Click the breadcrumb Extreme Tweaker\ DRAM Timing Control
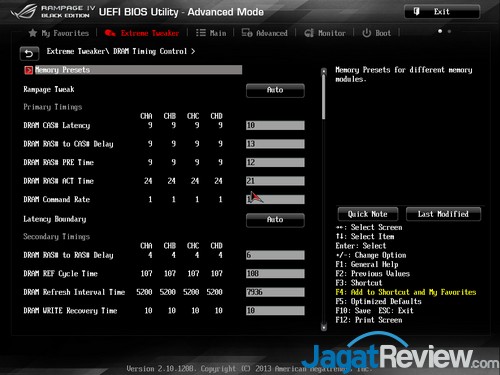This screenshot has height=375, width=500. coord(121,51)
